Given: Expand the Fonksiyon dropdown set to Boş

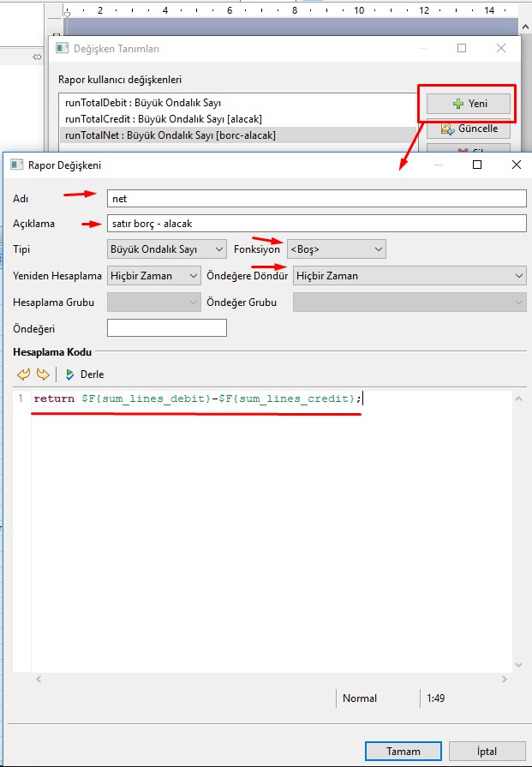Looking at the screenshot, I should coord(336,249).
